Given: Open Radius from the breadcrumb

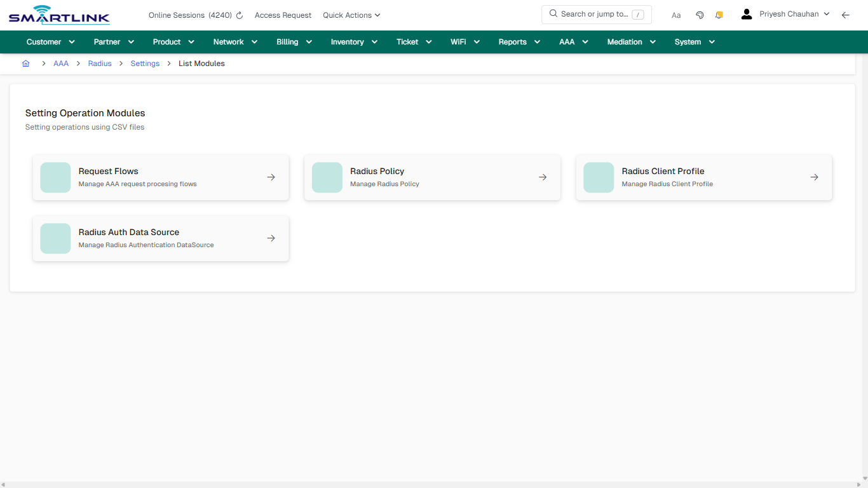Looking at the screenshot, I should 99,64.
